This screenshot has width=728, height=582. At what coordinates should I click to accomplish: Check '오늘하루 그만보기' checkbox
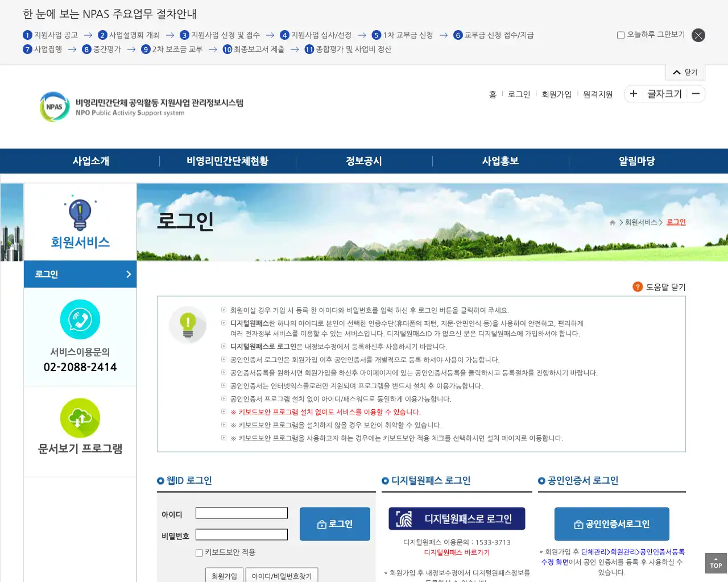pyautogui.click(x=621, y=35)
